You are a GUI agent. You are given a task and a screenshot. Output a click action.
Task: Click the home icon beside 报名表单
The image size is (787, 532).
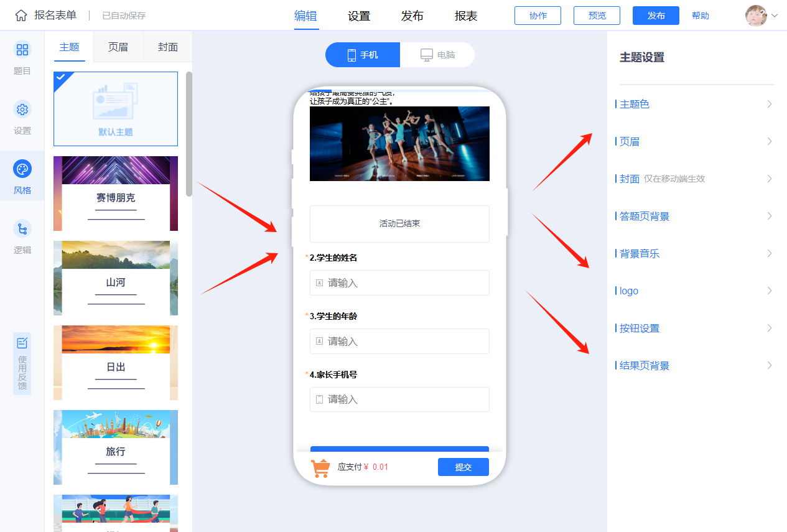pos(21,16)
